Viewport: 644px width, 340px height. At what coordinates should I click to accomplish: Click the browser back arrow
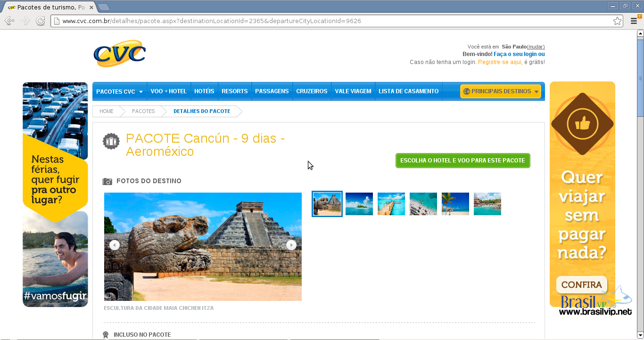[9, 21]
